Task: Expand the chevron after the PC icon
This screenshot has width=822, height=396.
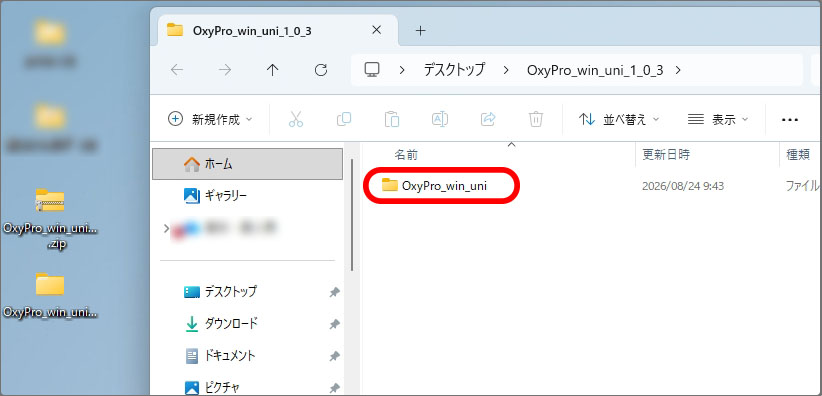Action: [x=402, y=70]
